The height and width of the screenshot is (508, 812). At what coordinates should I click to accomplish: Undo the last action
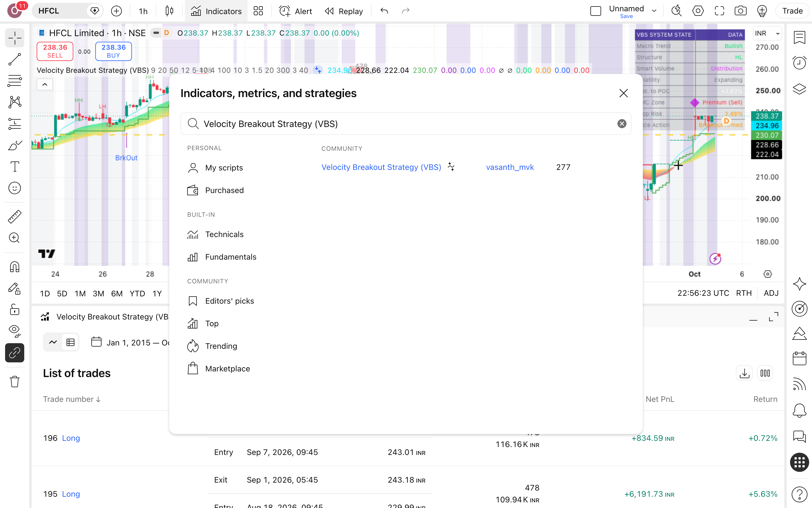tap(384, 11)
